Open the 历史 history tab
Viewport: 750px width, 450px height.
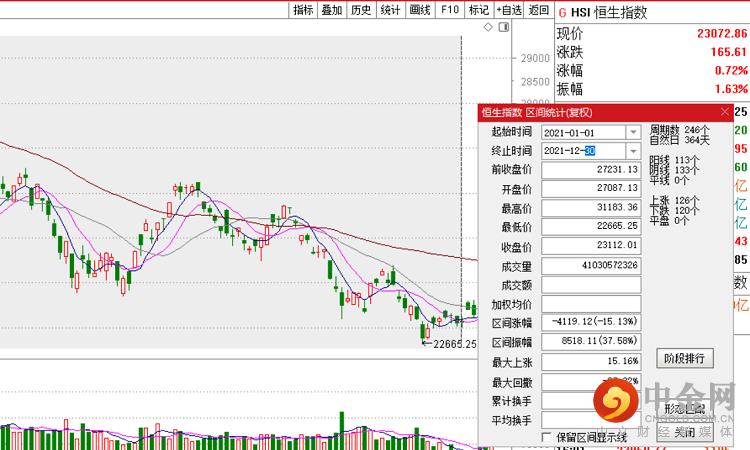pos(361,10)
